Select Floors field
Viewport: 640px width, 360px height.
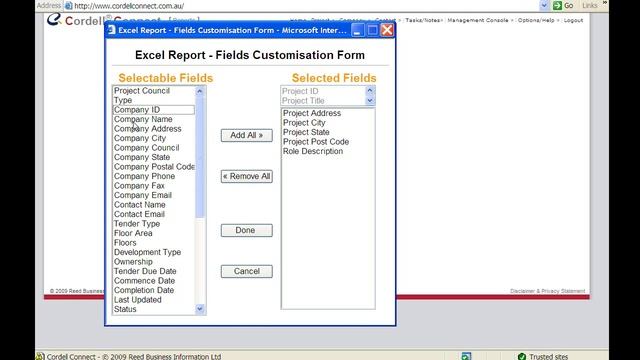154,242
